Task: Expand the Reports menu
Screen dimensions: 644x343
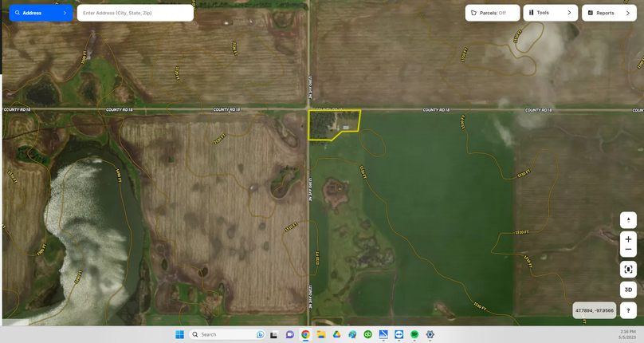Action: coord(609,13)
